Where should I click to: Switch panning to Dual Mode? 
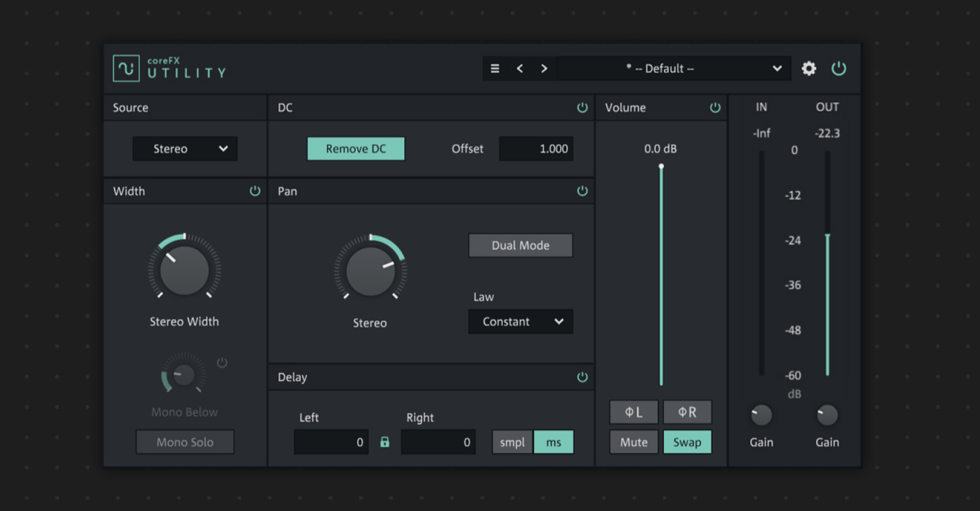(x=520, y=245)
